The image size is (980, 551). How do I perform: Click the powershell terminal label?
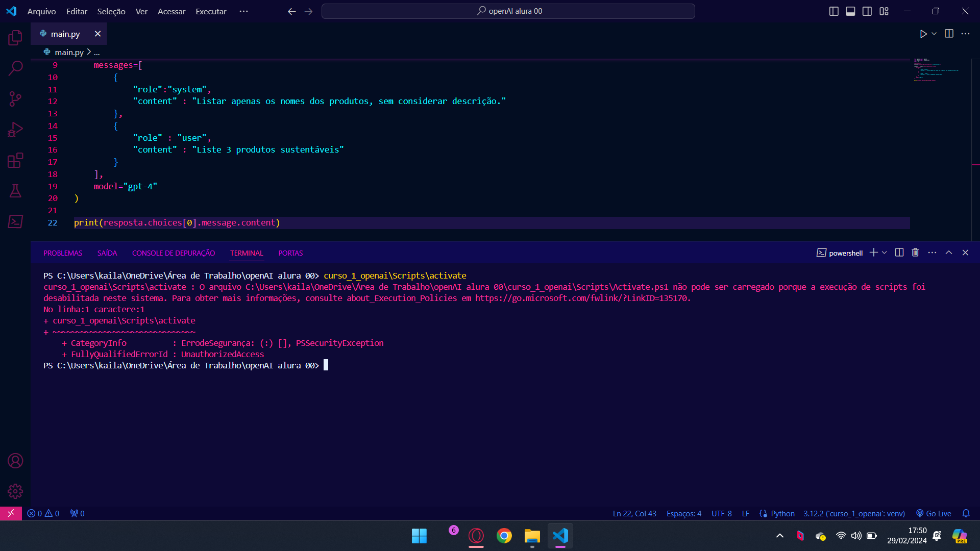[840, 253]
